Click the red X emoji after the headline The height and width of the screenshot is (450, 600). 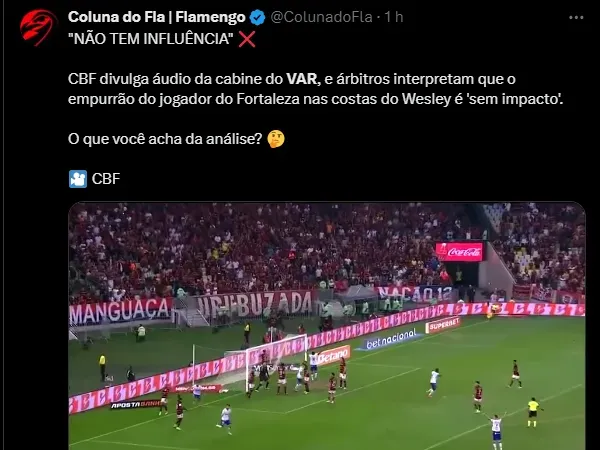pos(247,39)
